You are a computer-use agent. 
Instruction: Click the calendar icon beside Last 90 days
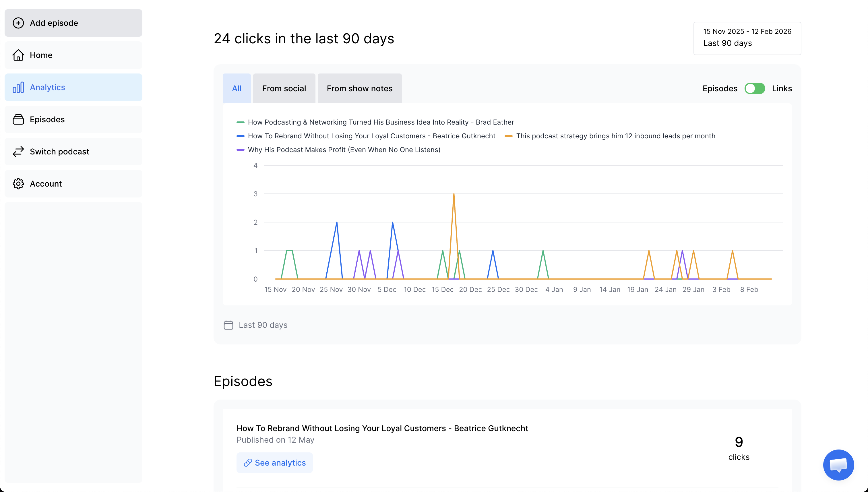228,325
